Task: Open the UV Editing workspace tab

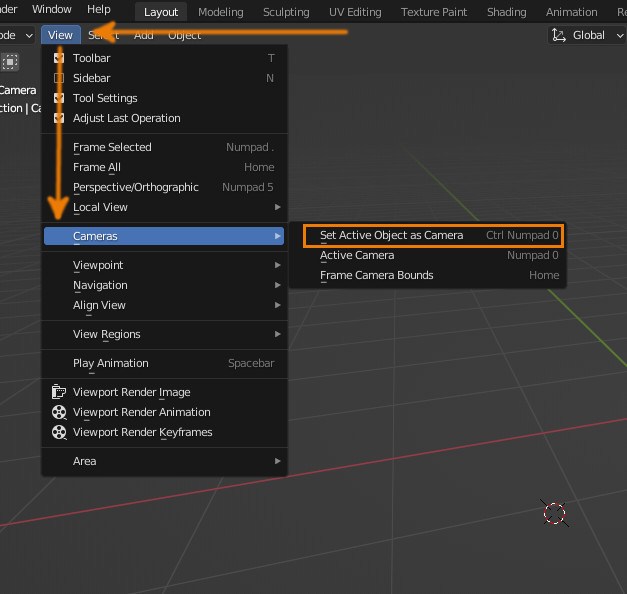Action: pos(356,12)
